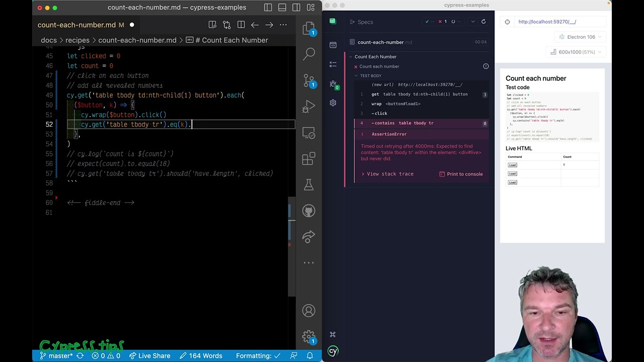Click the first Load button in Live HTML
The height and width of the screenshot is (362, 644).
(512, 165)
